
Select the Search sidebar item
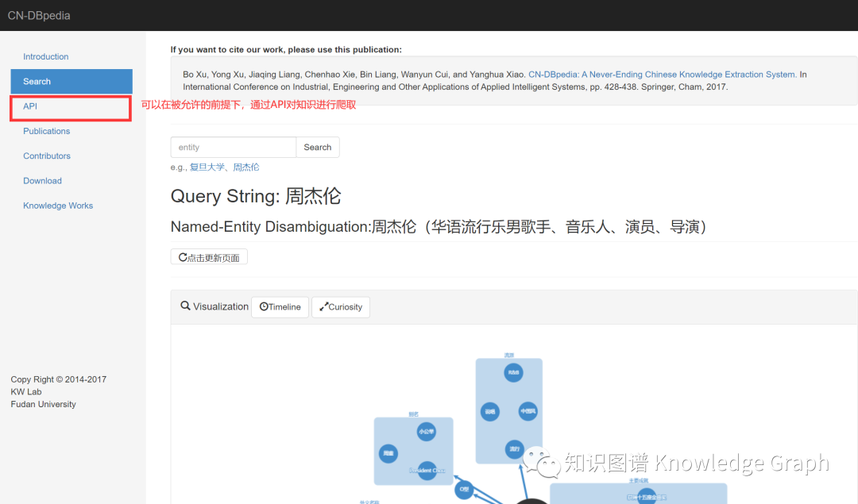[x=71, y=82]
